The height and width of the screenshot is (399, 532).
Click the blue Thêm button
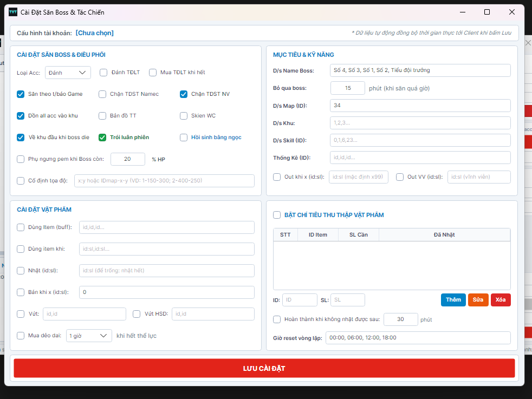pyautogui.click(x=453, y=300)
